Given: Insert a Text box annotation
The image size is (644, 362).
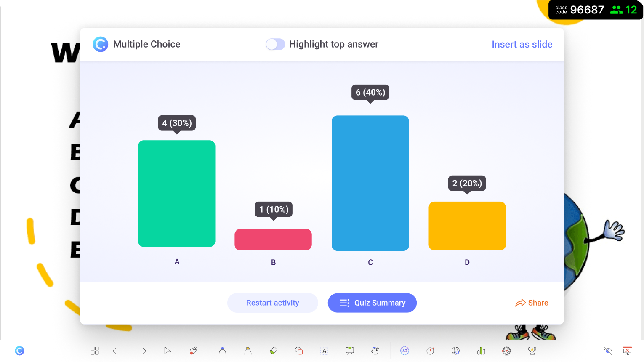Looking at the screenshot, I should click(x=324, y=351).
